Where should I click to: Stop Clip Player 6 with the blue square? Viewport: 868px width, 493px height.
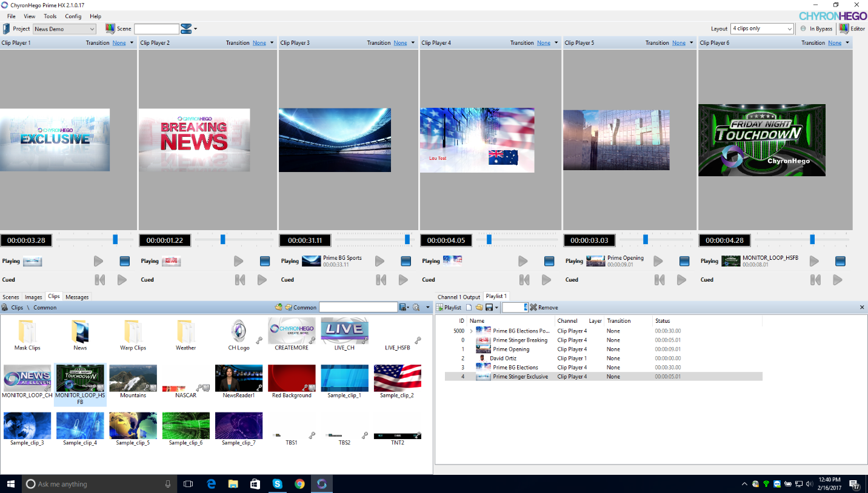pos(840,261)
